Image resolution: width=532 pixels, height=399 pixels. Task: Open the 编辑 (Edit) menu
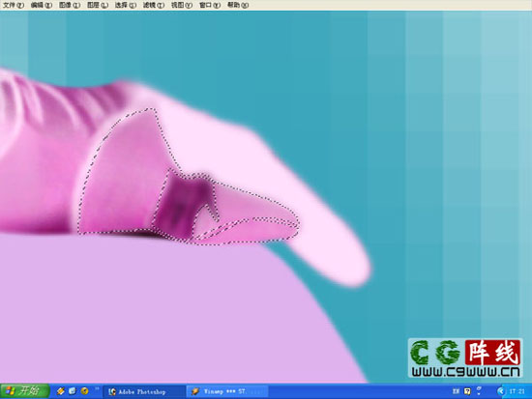point(41,5)
